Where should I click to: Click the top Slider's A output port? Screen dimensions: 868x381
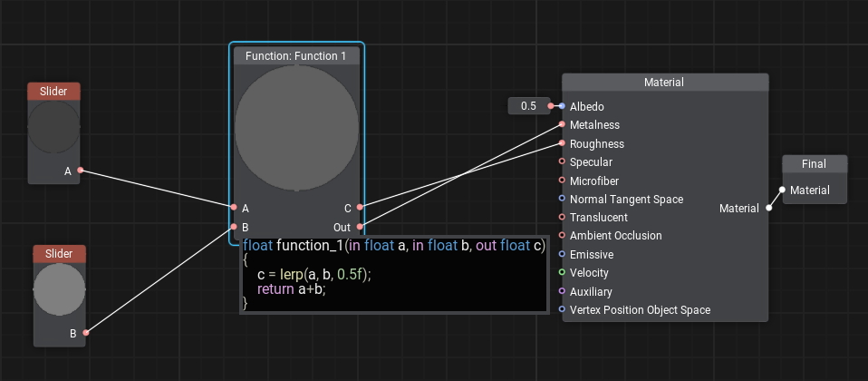coord(81,171)
